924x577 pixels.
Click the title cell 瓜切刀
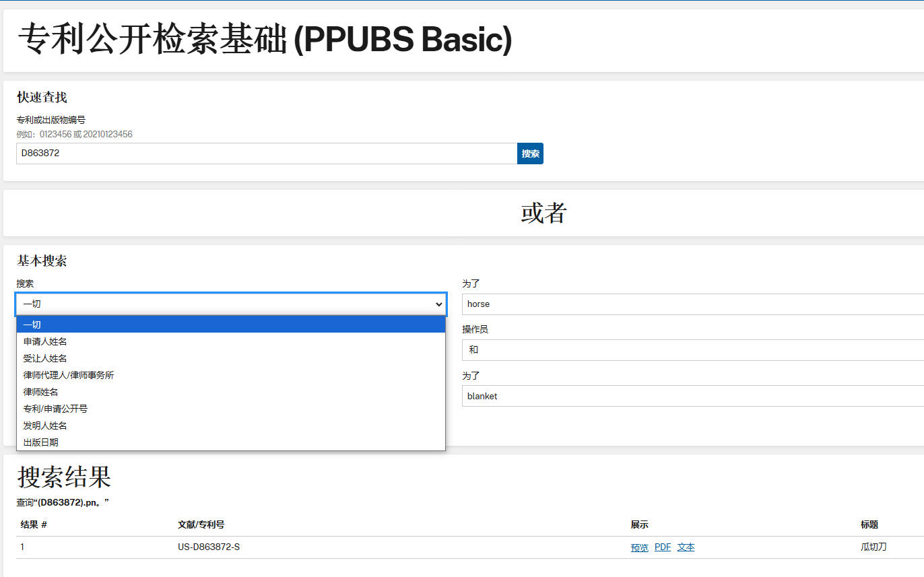873,547
